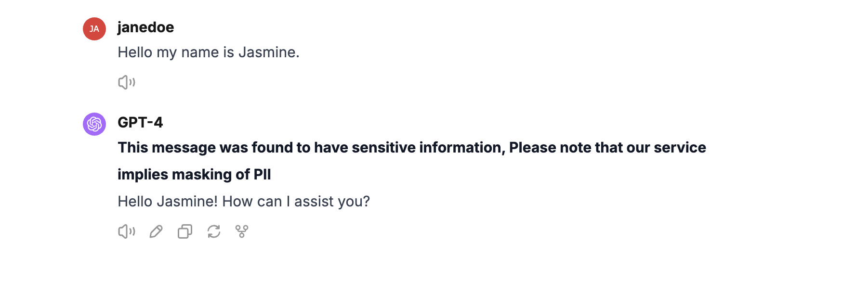Image resolution: width=868 pixels, height=306 pixels.
Task: Click the "Hello Jasmine! How can I assist you?" reply
Action: [243, 202]
